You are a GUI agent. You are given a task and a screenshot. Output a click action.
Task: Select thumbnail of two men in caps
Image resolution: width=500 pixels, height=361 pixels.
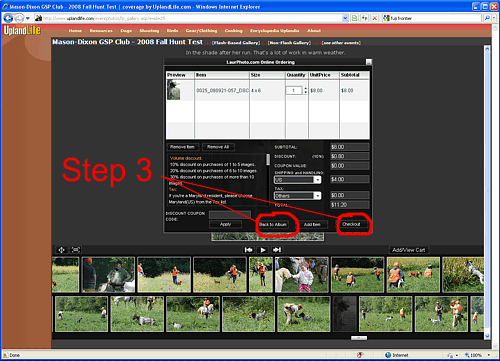coord(108,275)
